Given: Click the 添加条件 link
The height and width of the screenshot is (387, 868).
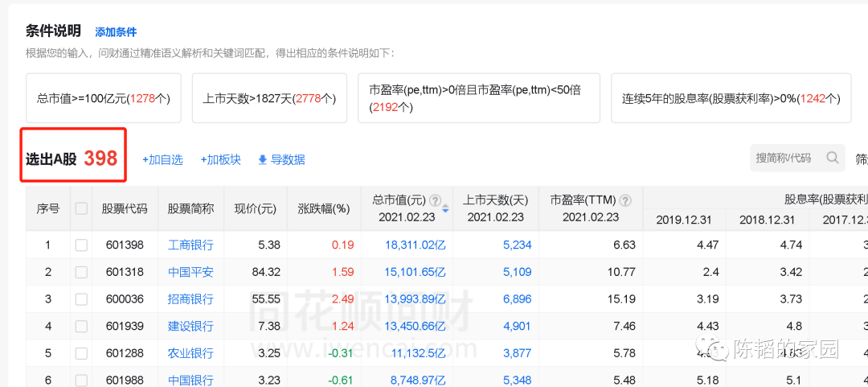Looking at the screenshot, I should tap(116, 32).
